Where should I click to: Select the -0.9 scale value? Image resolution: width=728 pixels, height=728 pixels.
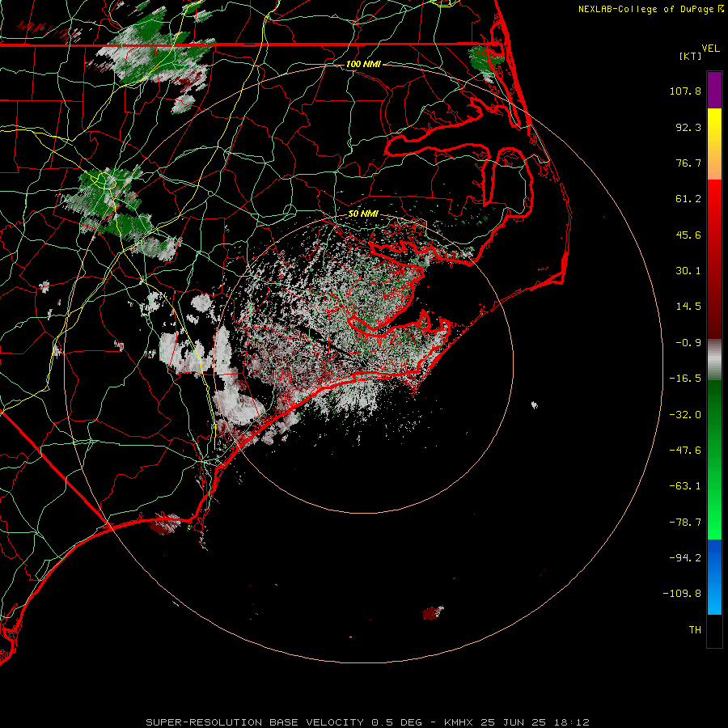[688, 343]
